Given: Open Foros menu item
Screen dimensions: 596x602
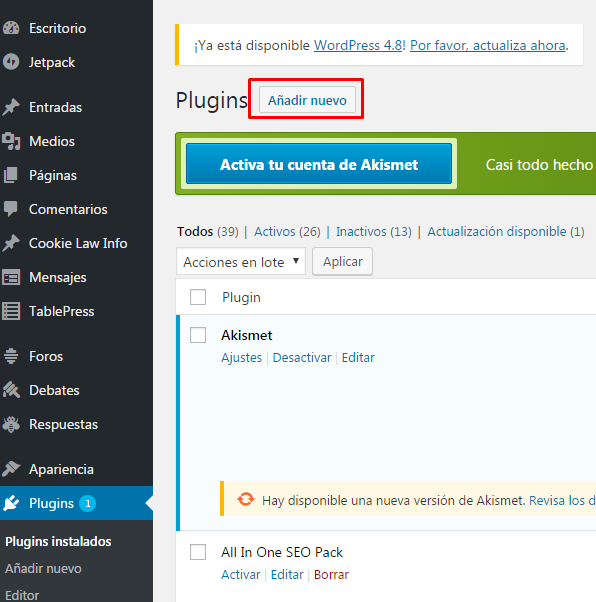Looking at the screenshot, I should click(x=46, y=356).
